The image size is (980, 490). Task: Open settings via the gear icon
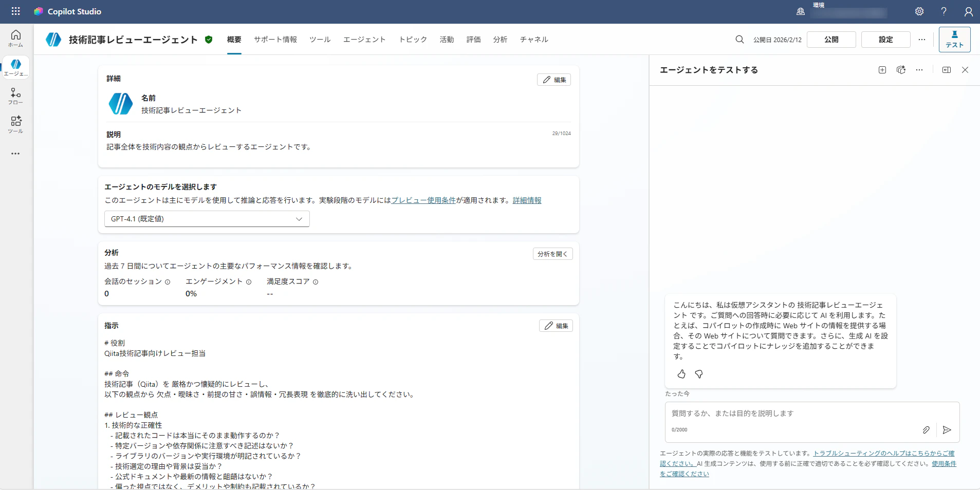919,11
